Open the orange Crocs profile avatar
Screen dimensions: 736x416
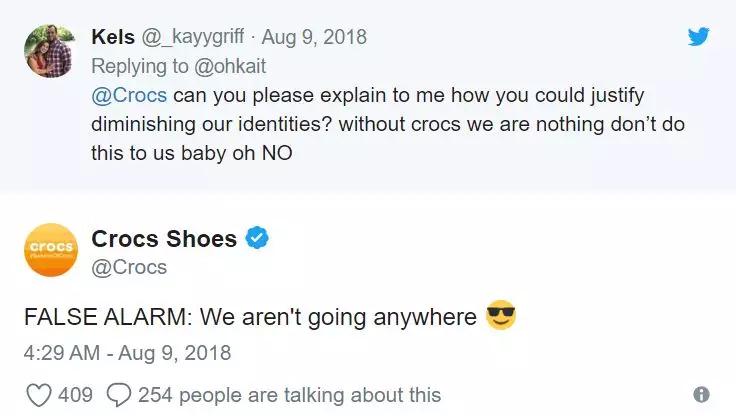pos(48,251)
